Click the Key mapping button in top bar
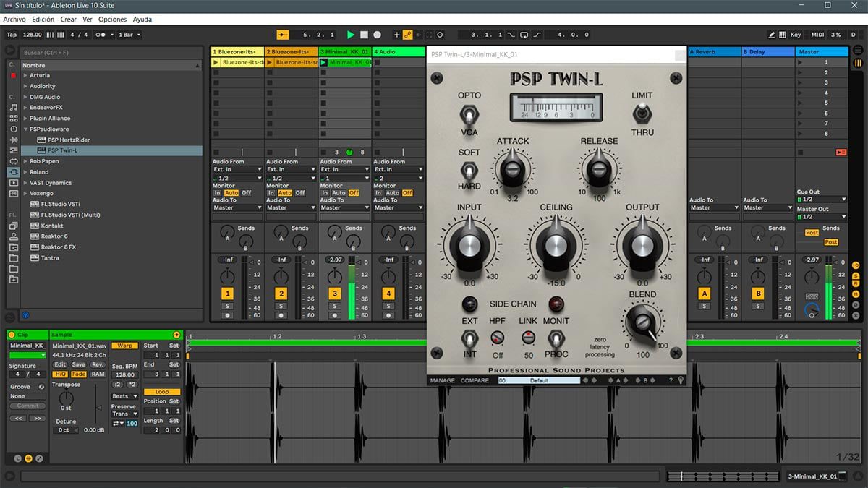Viewport: 868px width, 488px height. (x=796, y=35)
